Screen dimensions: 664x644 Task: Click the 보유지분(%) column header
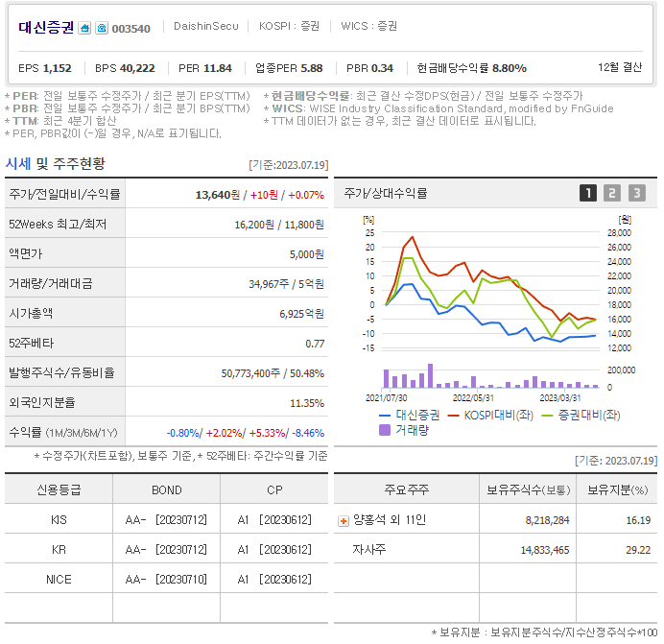coord(617,490)
